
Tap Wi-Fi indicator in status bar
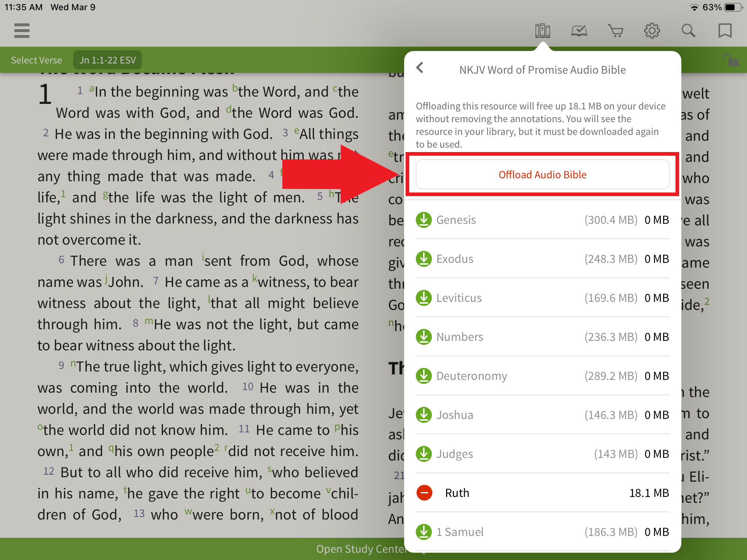[x=694, y=7]
